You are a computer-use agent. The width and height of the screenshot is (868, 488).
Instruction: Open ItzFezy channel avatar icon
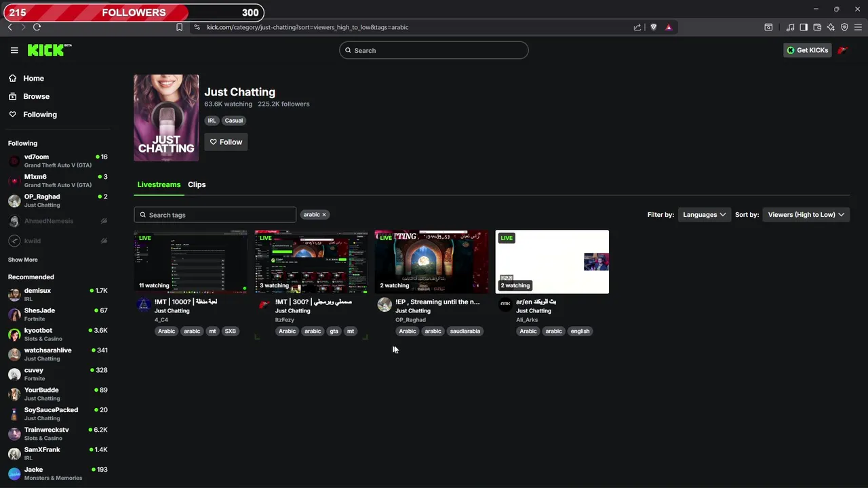click(x=264, y=304)
